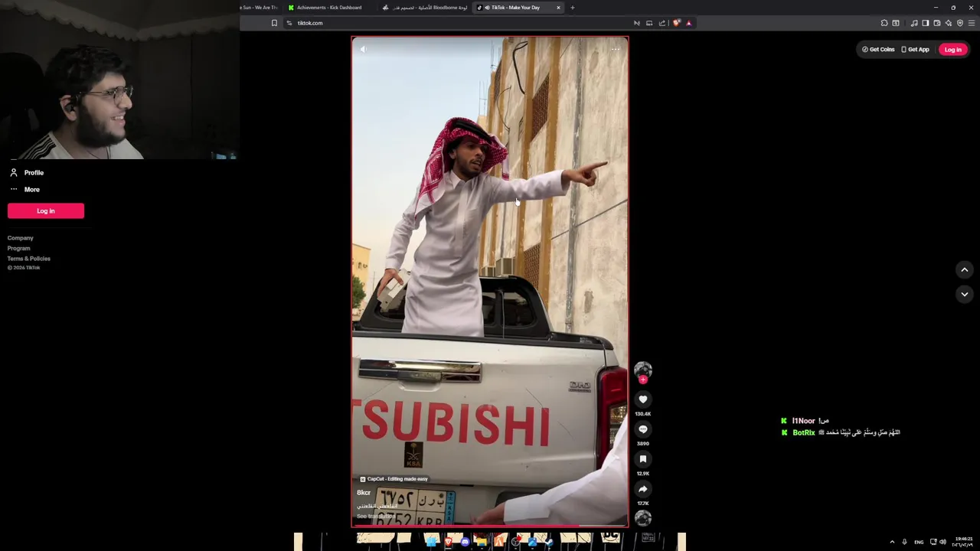Click i1Noor username in chat overlay
This screenshot has width=980, height=551.
(x=803, y=421)
